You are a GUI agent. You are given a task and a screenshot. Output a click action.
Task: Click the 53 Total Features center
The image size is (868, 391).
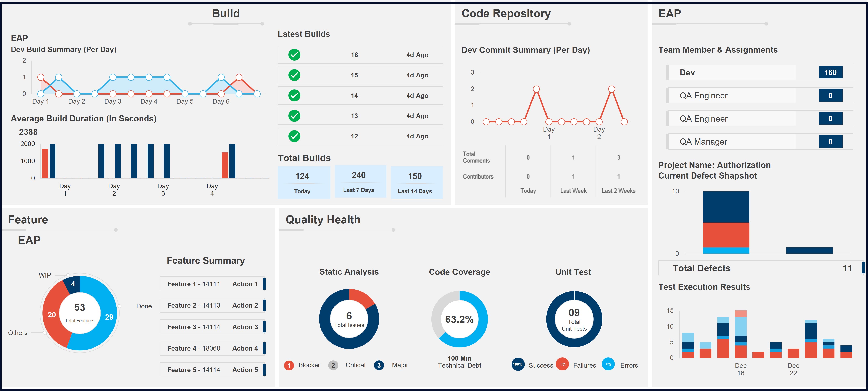point(80,313)
